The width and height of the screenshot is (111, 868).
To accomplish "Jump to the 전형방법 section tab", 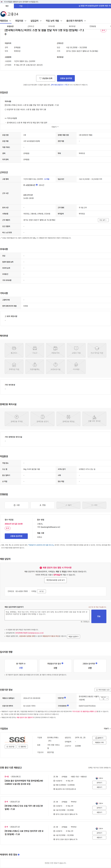I will 92,26.
